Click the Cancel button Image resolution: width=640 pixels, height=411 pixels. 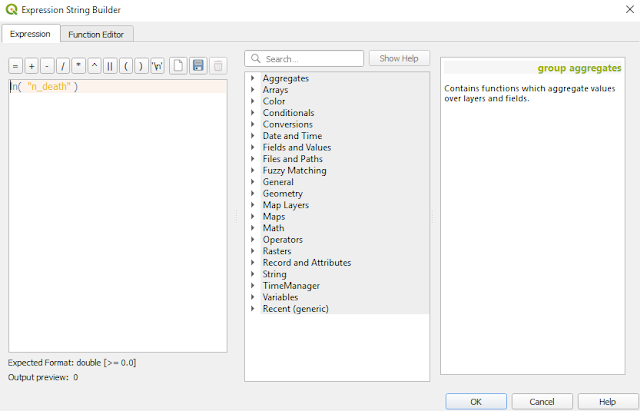coord(542,402)
